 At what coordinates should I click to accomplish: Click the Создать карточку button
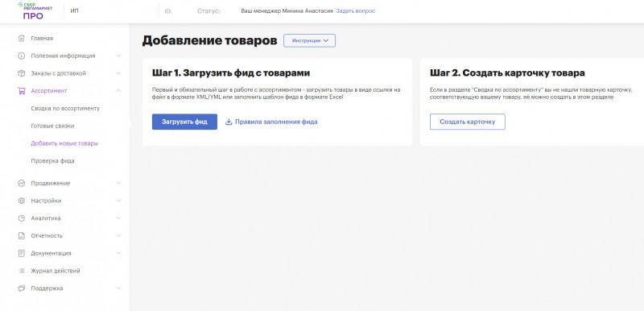[468, 122]
